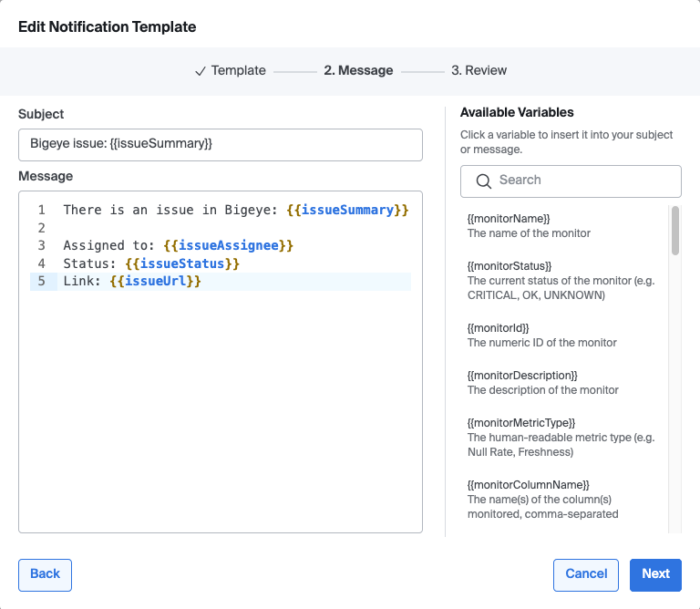Image resolution: width=700 pixels, height=609 pixels.
Task: Click 'The name of the monitor' description
Action: pyautogui.click(x=529, y=233)
